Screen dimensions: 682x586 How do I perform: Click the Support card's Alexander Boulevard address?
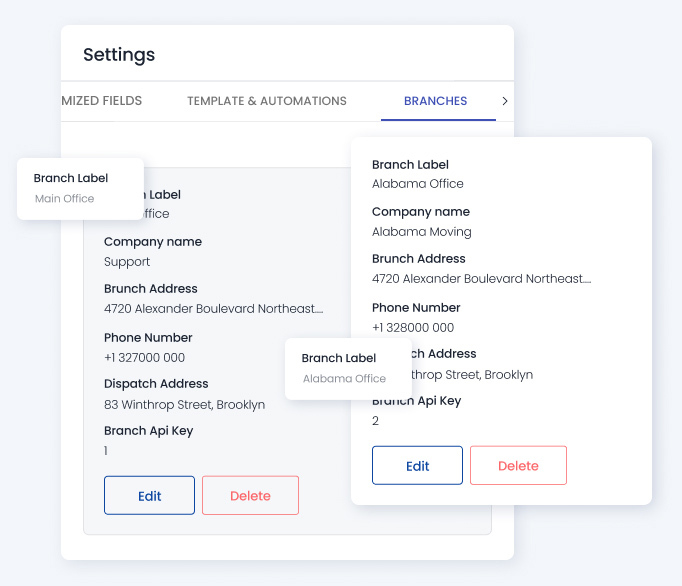coord(213,309)
